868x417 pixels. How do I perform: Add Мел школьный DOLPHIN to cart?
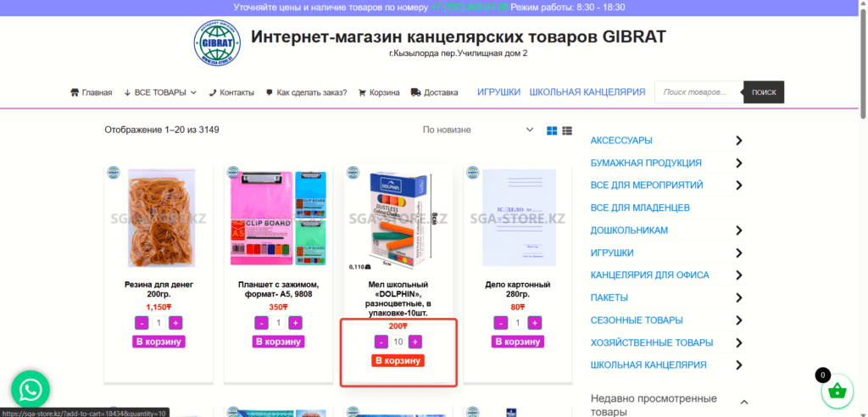coord(398,361)
